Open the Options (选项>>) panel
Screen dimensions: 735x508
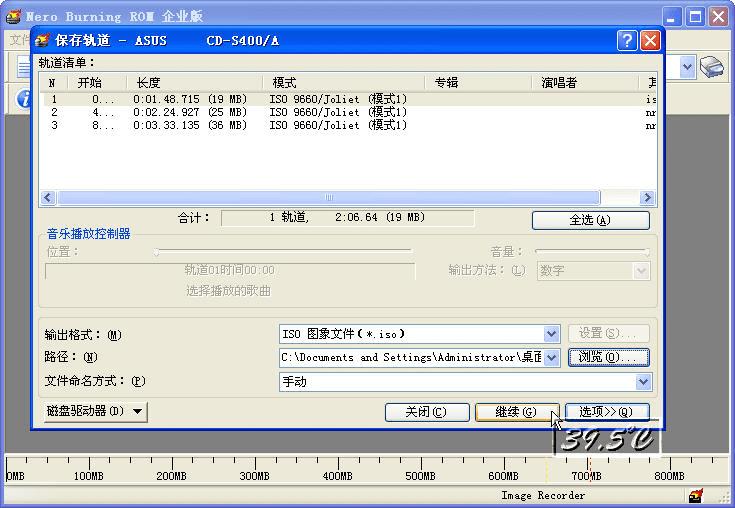click(x=608, y=412)
